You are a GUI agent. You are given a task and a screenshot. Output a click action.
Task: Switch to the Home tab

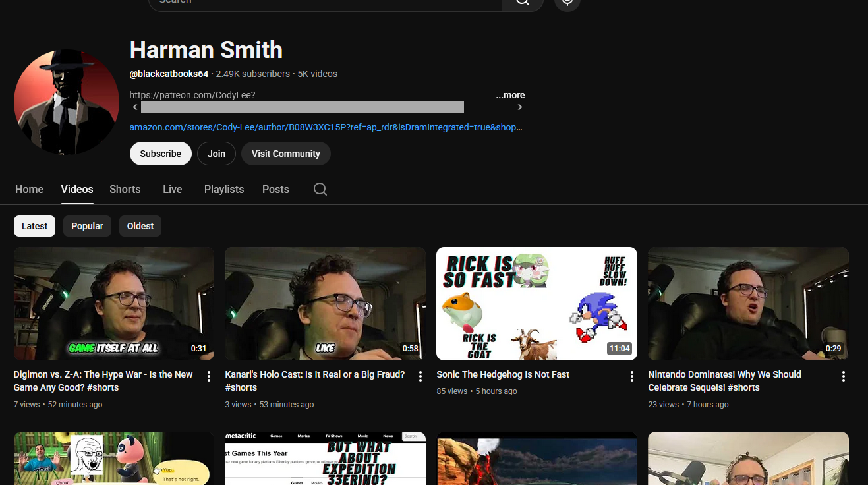[29, 189]
